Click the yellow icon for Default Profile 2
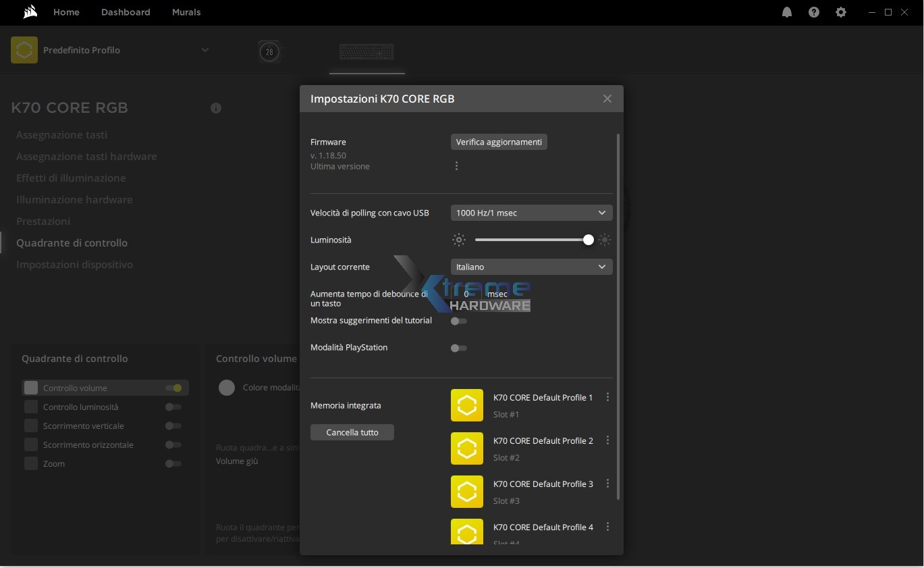The image size is (924, 568). (x=467, y=448)
